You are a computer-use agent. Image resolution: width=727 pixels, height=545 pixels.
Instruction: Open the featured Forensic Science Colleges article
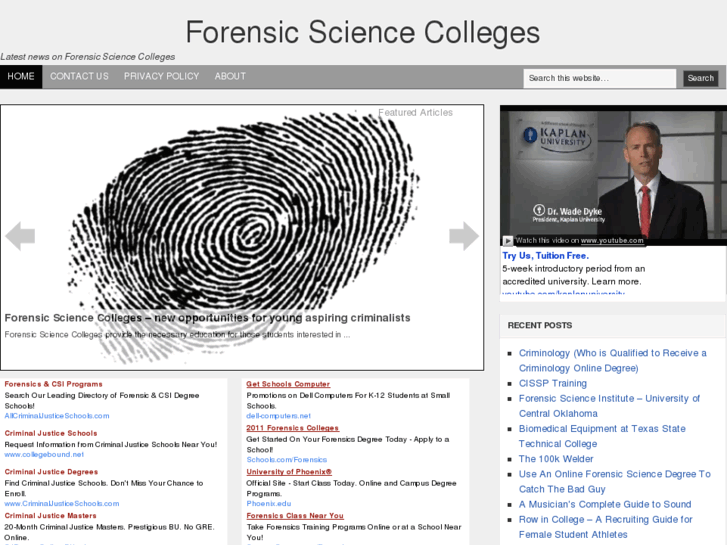click(207, 318)
